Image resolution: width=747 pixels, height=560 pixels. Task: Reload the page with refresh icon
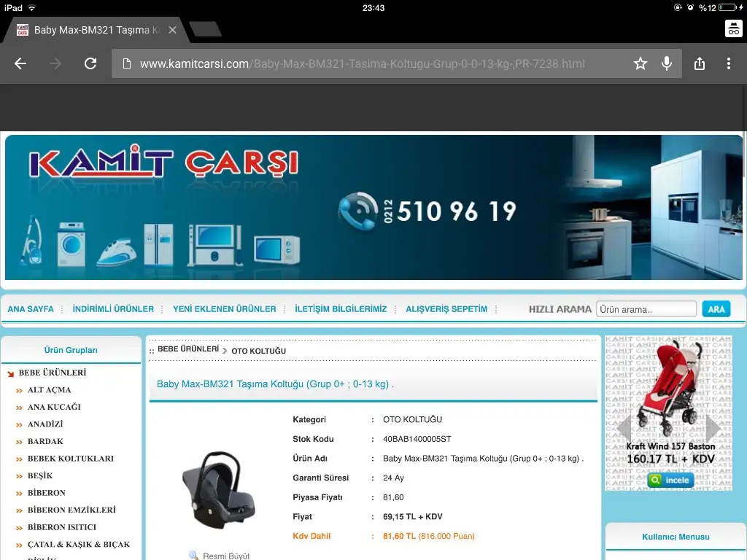[90, 63]
